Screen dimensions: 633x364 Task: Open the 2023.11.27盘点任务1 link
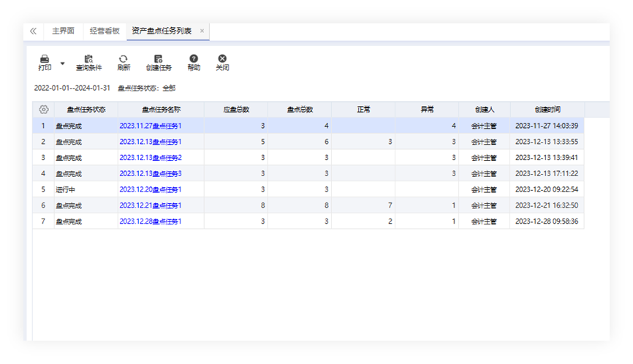tap(151, 126)
